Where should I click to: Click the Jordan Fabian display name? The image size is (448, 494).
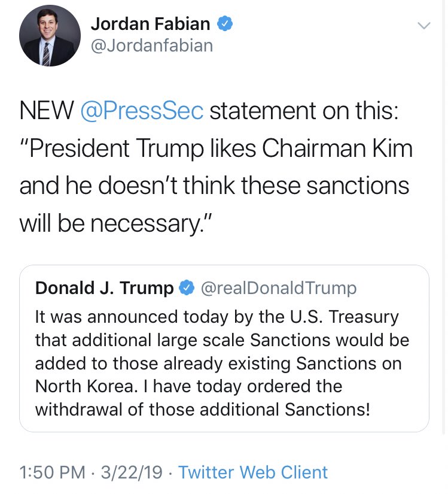[150, 24]
